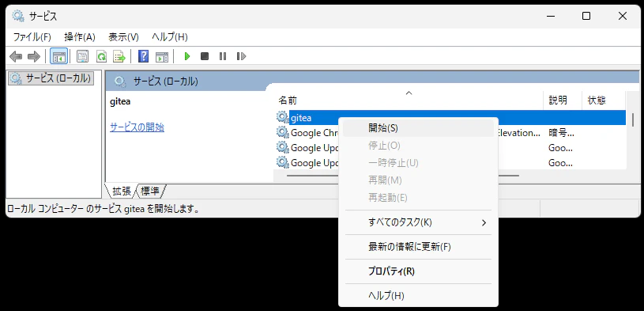Choose 開始(S) in the context menu
The height and width of the screenshot is (311, 644).
click(x=418, y=128)
